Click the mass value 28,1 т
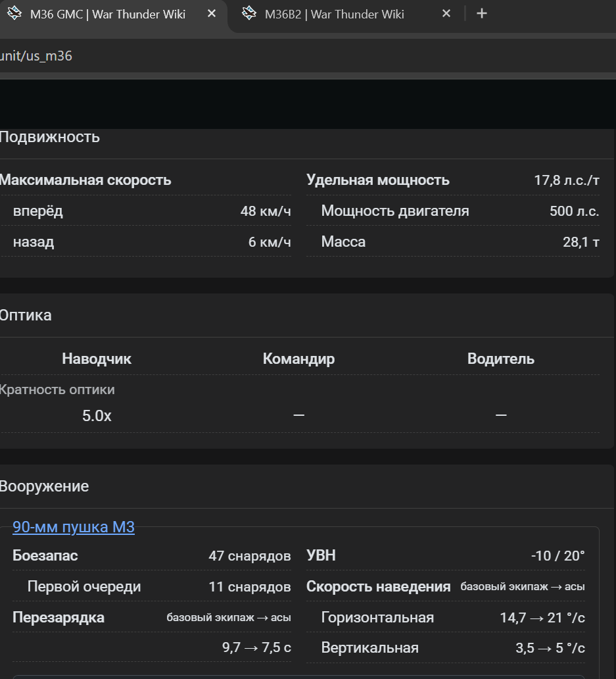 click(x=581, y=241)
